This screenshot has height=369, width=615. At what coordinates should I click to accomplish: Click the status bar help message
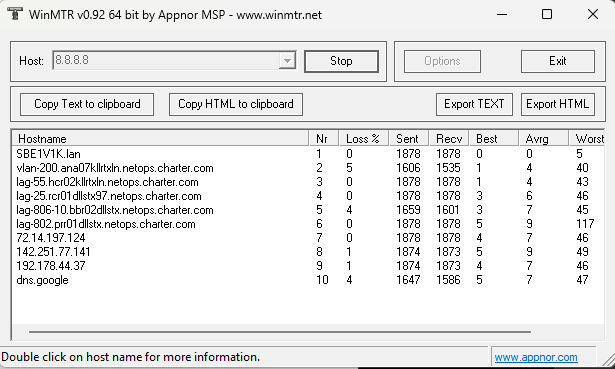pos(131,357)
